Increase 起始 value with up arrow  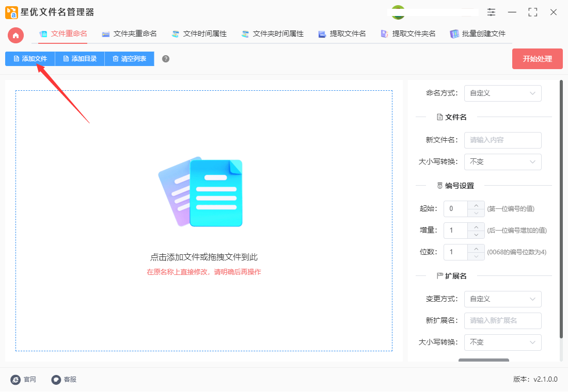tap(476, 205)
